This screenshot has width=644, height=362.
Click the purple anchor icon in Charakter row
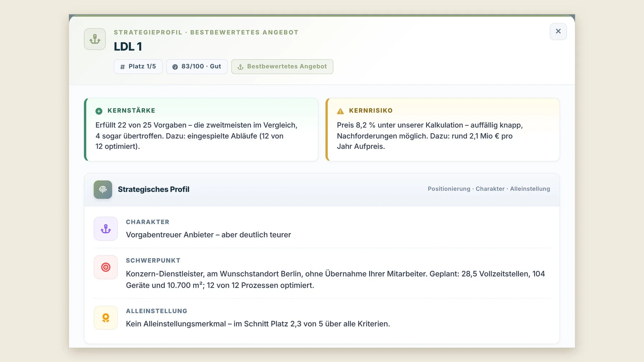point(106,229)
